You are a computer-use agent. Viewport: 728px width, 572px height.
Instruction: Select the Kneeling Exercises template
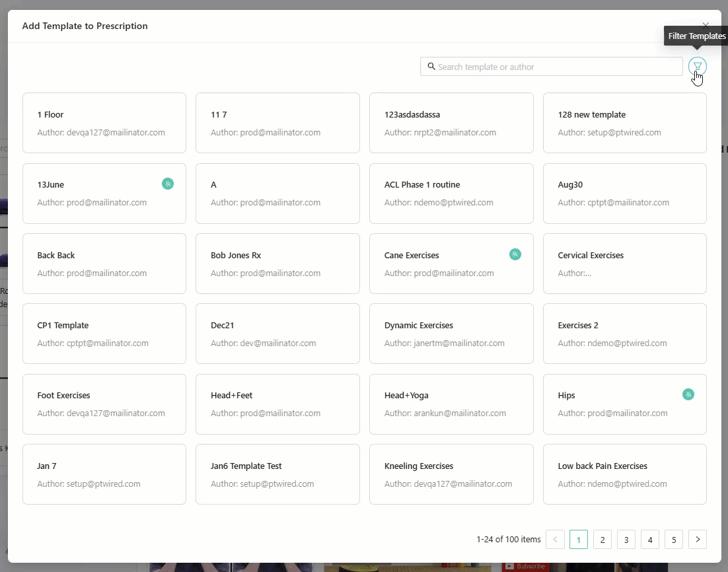click(451, 474)
